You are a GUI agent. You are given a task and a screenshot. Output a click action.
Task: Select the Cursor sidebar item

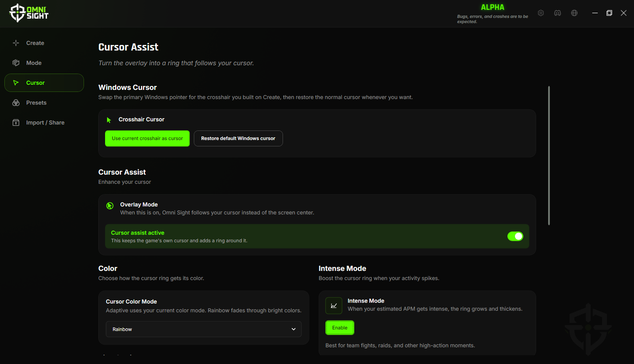pyautogui.click(x=44, y=83)
